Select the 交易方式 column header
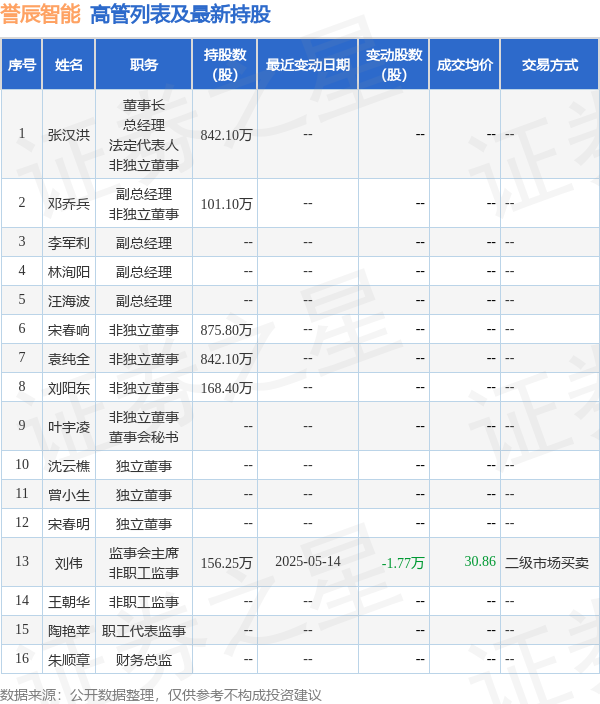600x704 pixels. coord(550,65)
